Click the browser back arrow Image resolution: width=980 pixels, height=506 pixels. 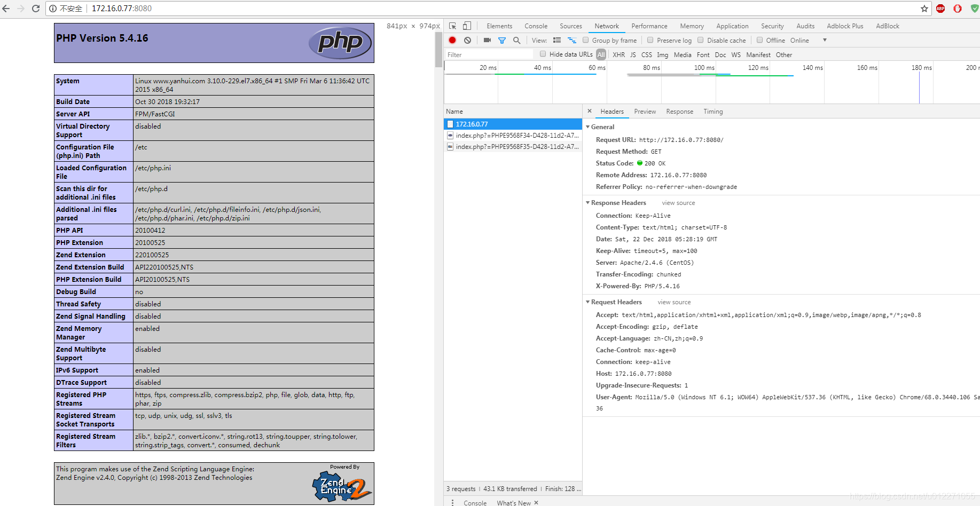click(x=5, y=9)
